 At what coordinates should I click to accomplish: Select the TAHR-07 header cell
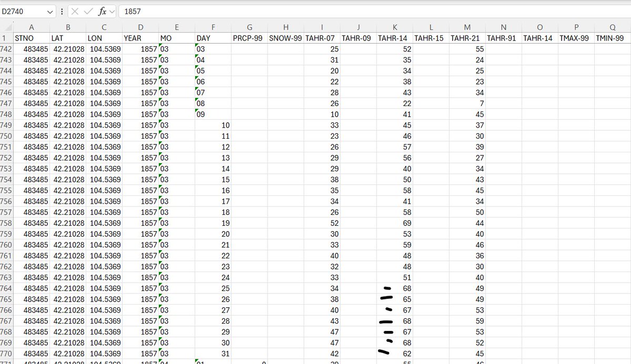click(322, 38)
